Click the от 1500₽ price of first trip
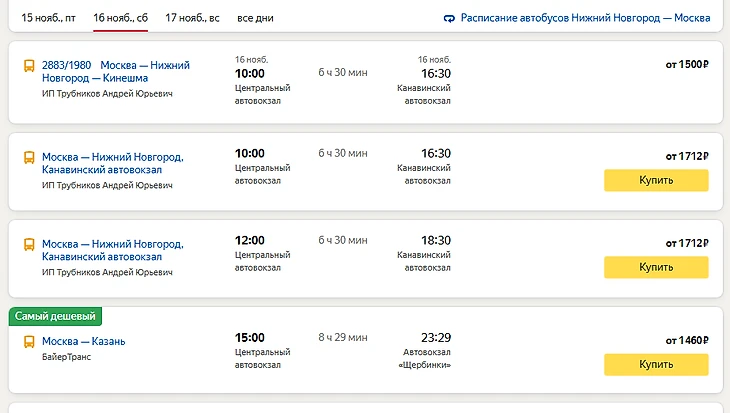 click(687, 65)
